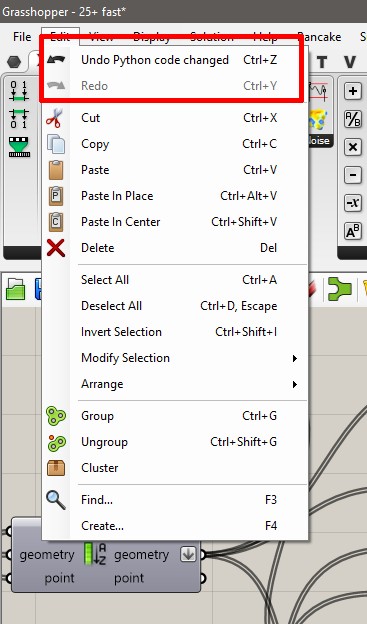Select the Division A/B component icon
Screen dimensions: 367x624
click(353, 119)
